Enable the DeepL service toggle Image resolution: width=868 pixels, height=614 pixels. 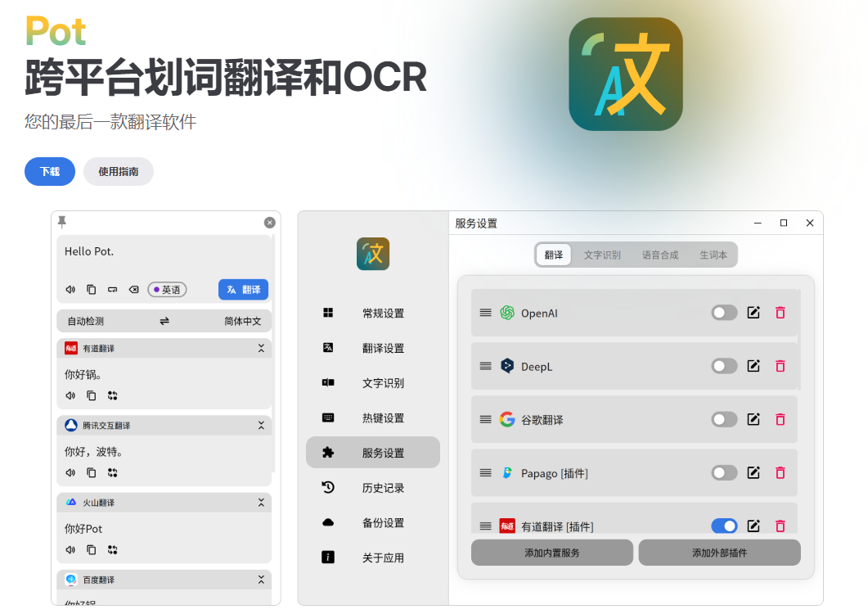click(x=724, y=366)
